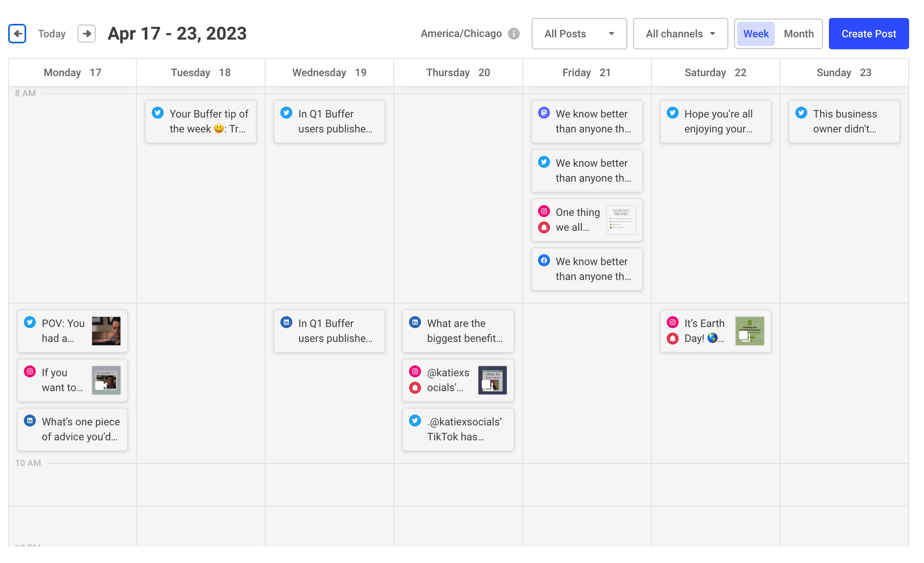Click the LinkedIn icon on Monday's advice post
924x563 pixels.
30,421
